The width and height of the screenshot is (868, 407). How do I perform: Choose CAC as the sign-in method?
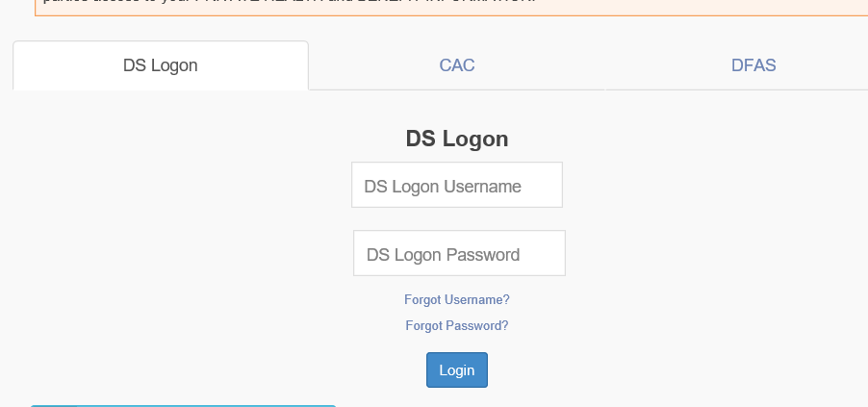click(x=457, y=66)
